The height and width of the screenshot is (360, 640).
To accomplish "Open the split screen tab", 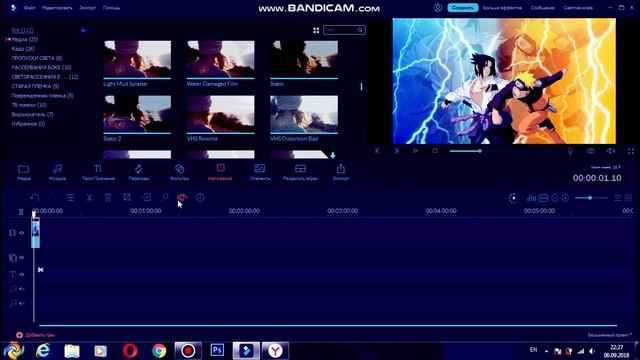I will click(x=300, y=172).
